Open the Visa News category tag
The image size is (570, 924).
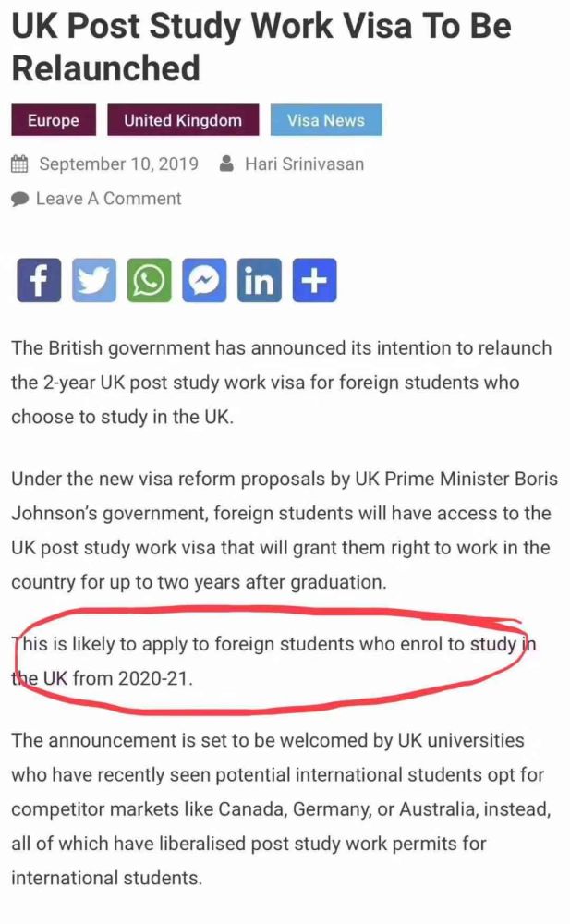[x=326, y=120]
